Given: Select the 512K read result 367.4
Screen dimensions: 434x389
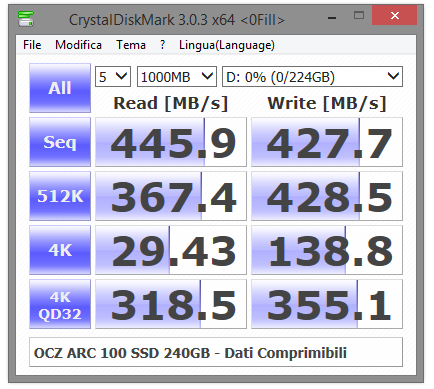Looking at the screenshot, I should (171, 196).
